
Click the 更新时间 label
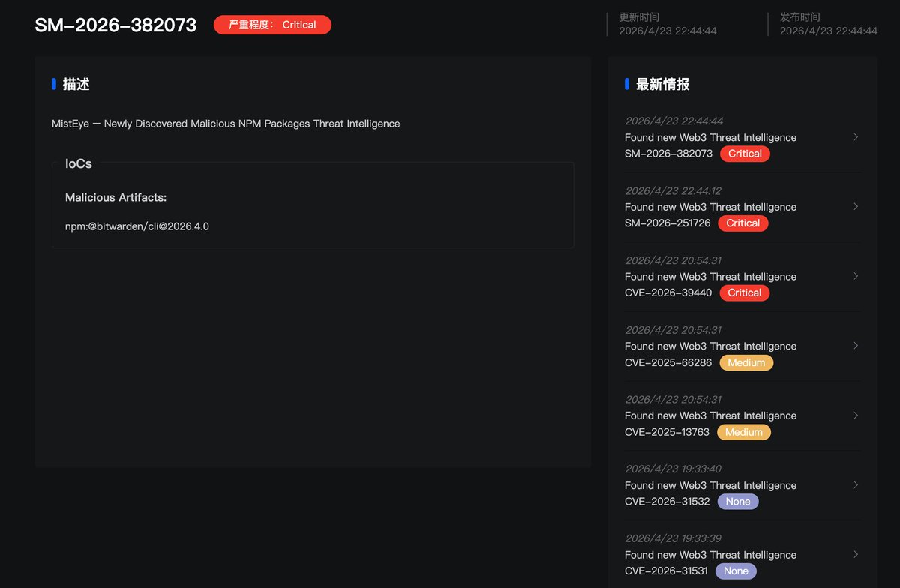(x=639, y=16)
